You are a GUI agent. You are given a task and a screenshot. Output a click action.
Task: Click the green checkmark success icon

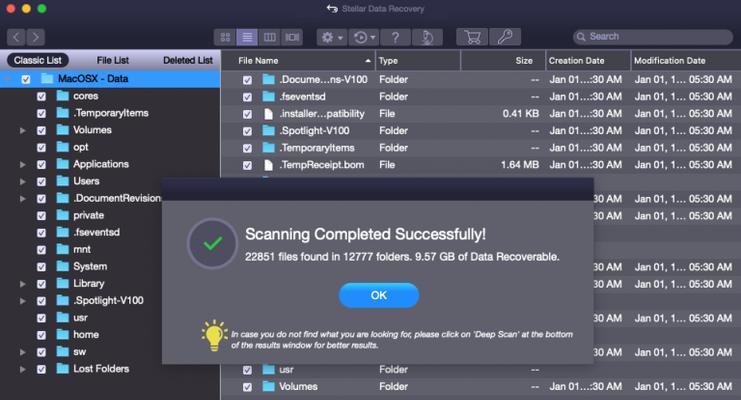click(212, 243)
